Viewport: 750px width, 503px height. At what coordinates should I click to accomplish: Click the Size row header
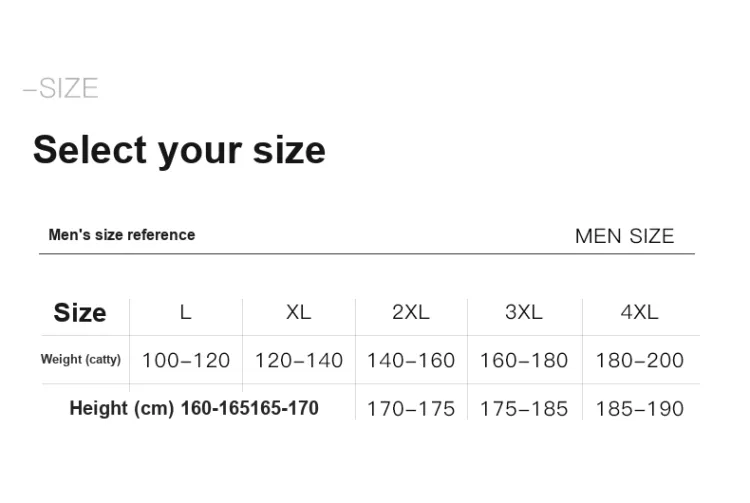coord(80,313)
